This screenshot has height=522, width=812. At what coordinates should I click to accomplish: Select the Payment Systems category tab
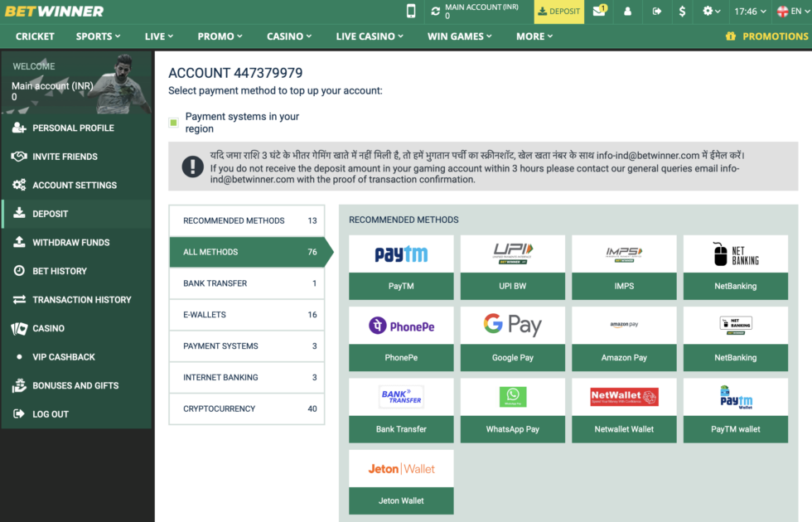tap(247, 346)
